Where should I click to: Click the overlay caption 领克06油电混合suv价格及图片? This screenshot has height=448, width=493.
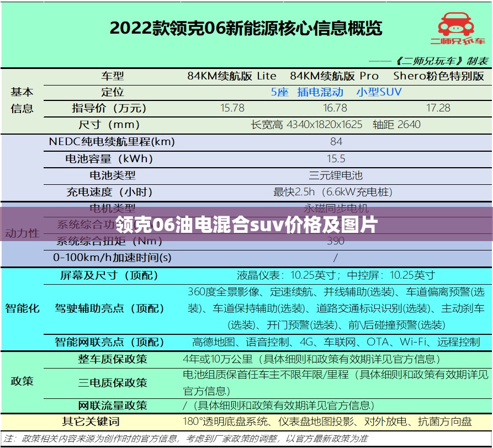click(x=246, y=225)
